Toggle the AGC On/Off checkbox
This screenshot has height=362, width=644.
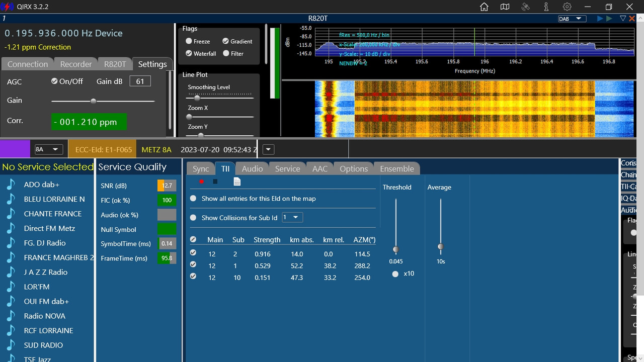click(x=54, y=81)
